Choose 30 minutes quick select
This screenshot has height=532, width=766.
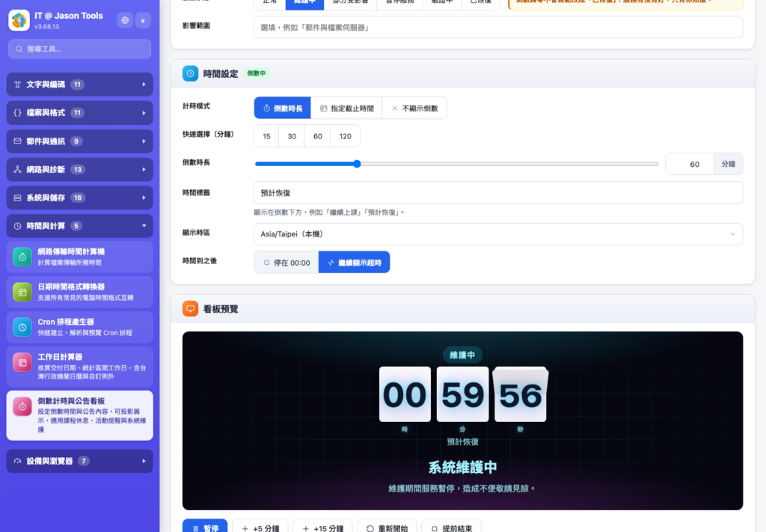pos(292,136)
